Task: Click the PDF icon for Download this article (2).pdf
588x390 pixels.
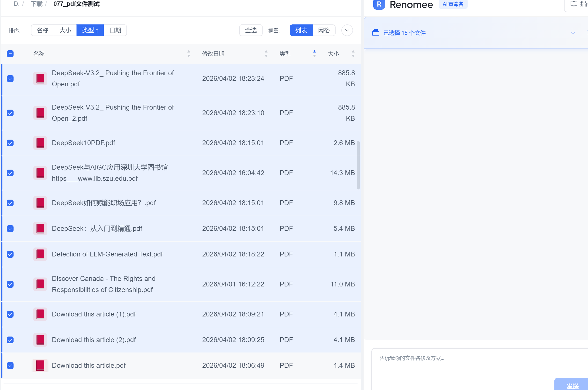Action: (40, 340)
